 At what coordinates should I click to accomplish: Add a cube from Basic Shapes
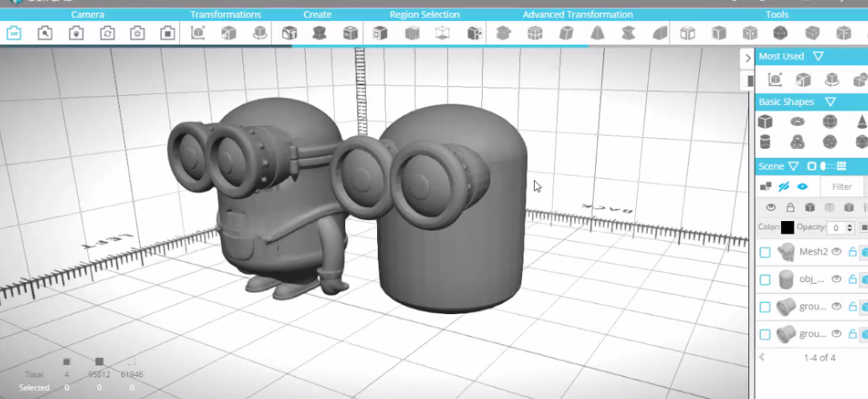click(x=765, y=121)
